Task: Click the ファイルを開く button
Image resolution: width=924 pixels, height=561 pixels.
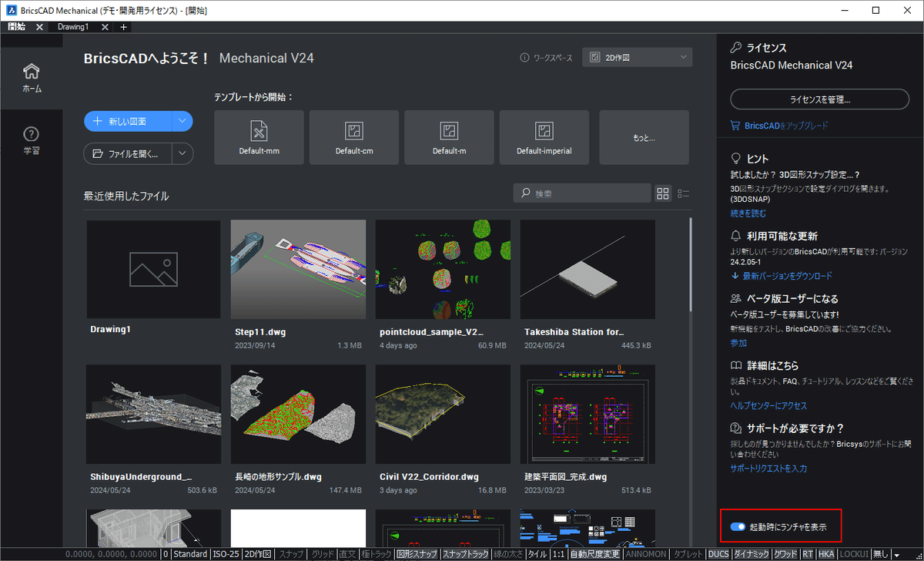Action: (x=128, y=153)
